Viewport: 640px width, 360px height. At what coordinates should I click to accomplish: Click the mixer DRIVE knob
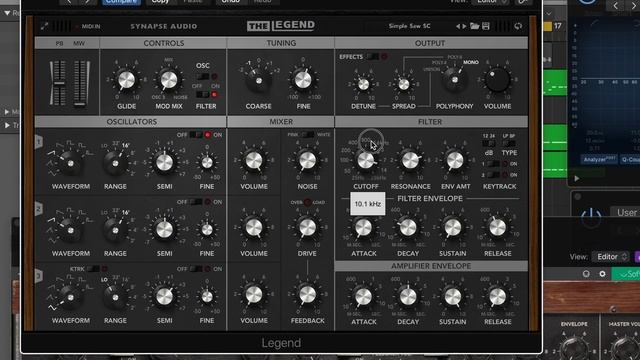[307, 227]
